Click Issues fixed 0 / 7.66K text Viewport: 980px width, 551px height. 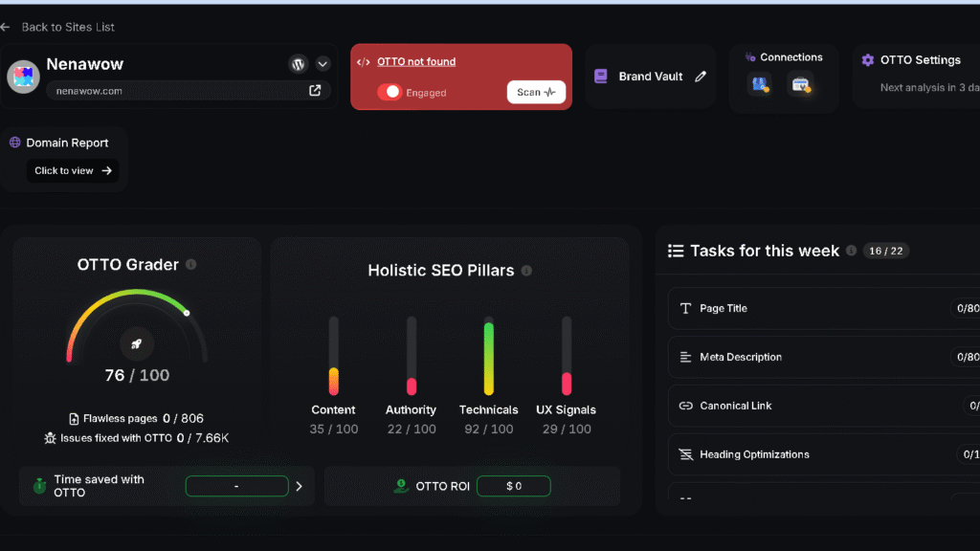145,438
